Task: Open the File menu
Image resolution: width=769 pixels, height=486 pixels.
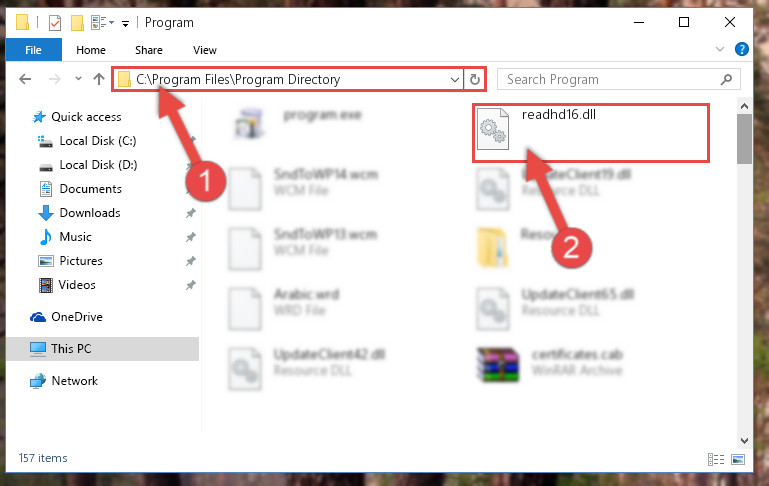Action: [33, 50]
